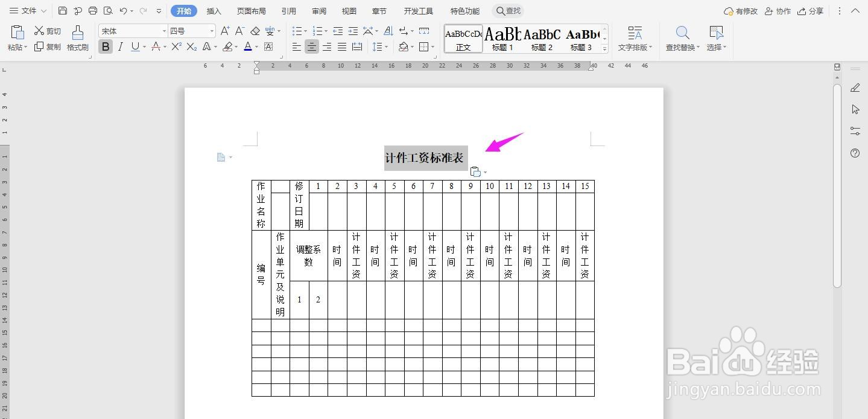The width and height of the screenshot is (868, 419).
Task: Activate the 格式刷 format painter
Action: pyautogui.click(x=77, y=38)
